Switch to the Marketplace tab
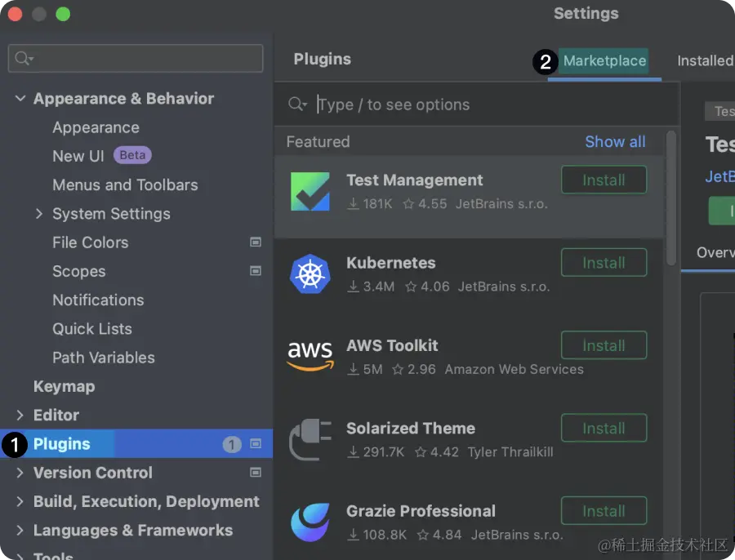 coord(604,61)
